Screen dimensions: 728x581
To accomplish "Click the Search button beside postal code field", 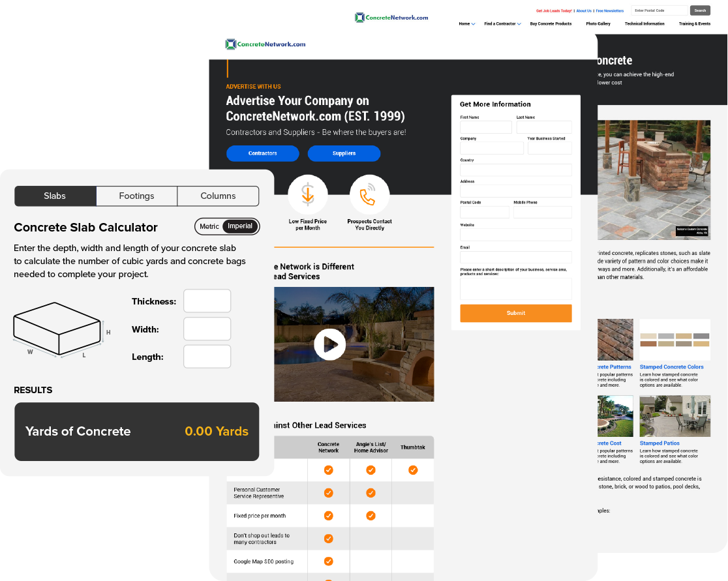I will point(700,10).
